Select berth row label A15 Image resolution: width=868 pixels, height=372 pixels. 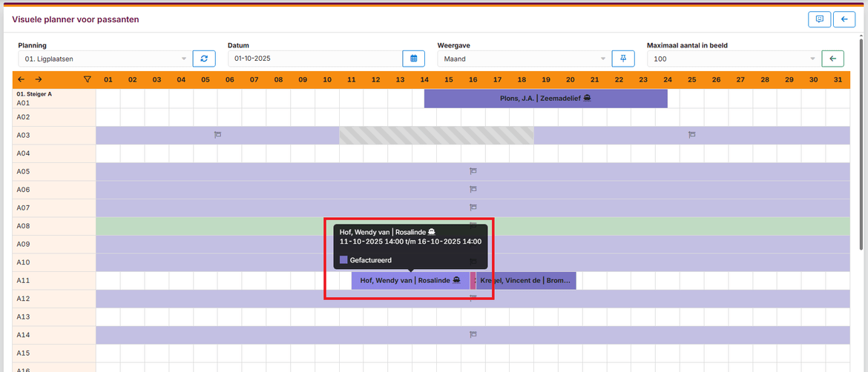click(23, 353)
